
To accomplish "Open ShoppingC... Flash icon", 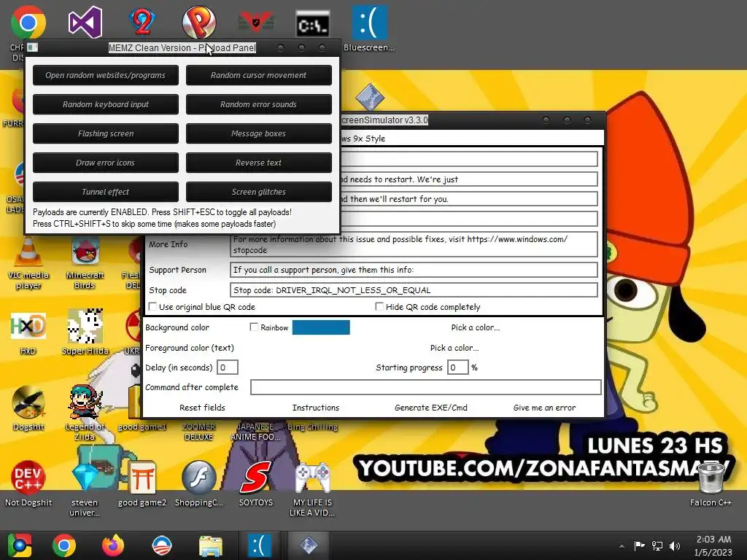I will click(x=198, y=483).
